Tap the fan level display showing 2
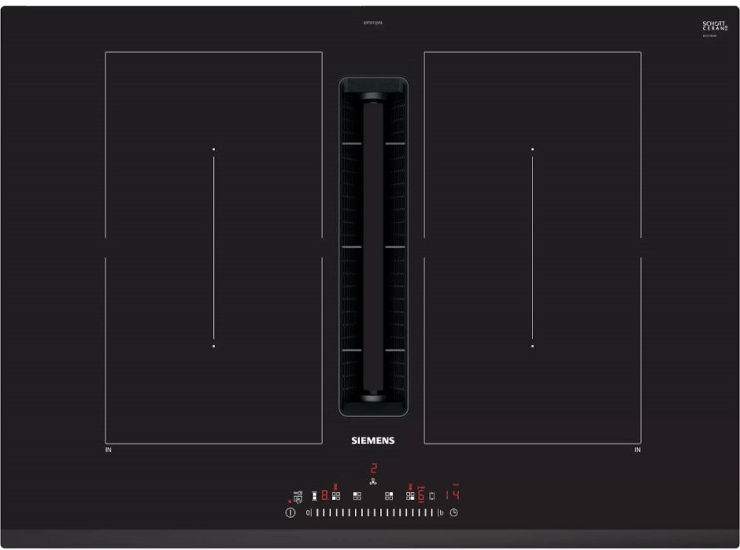The image size is (740, 550). 372,468
